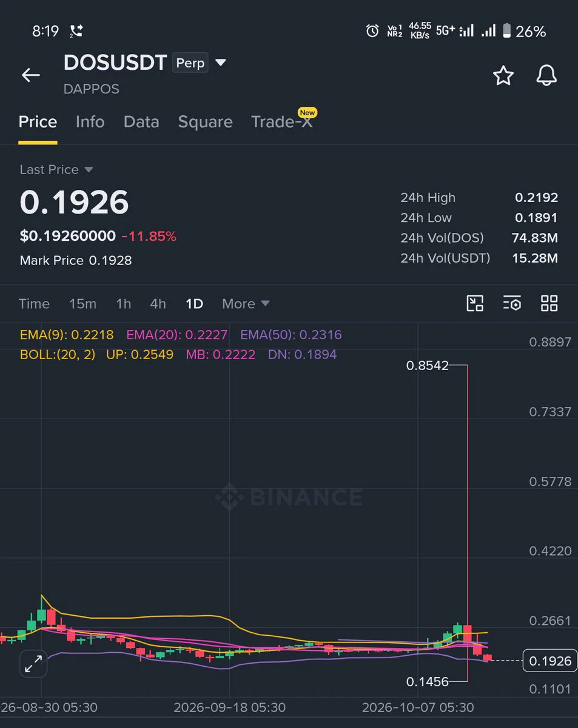This screenshot has height=728, width=578.
Task: Tap the 0.8542 high price marker
Action: pos(429,365)
